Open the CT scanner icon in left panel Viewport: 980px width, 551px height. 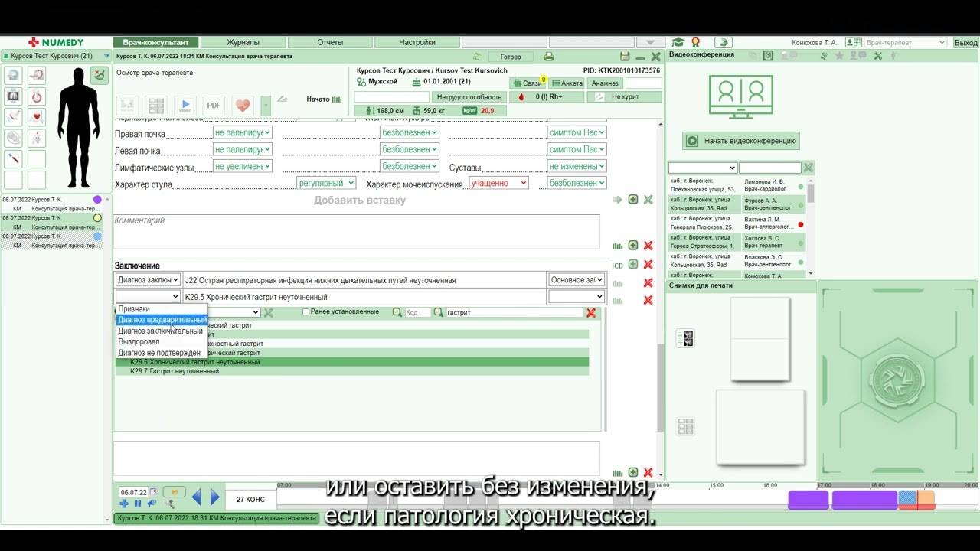click(13, 75)
